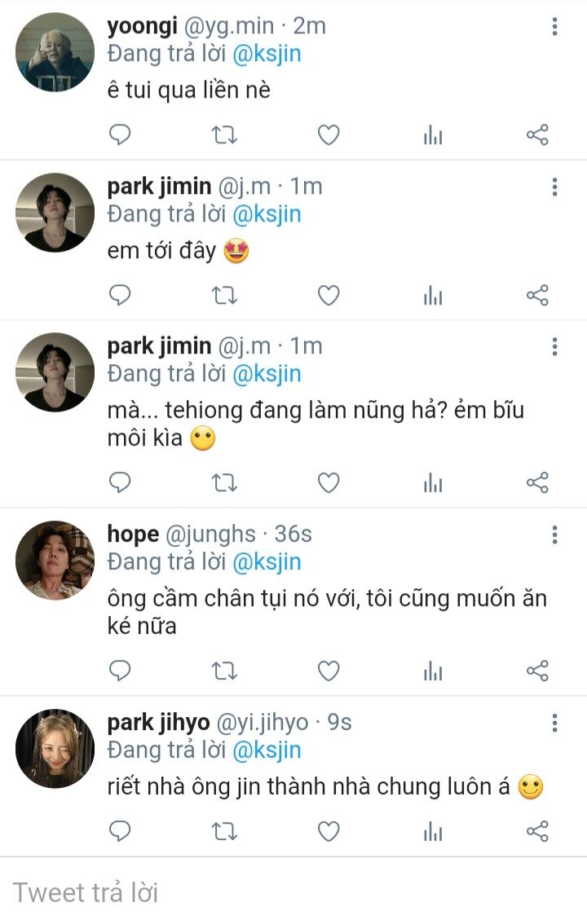Viewport: 587px width, 924px height.
Task: Share park jihyo's tweet
Action: click(x=537, y=831)
